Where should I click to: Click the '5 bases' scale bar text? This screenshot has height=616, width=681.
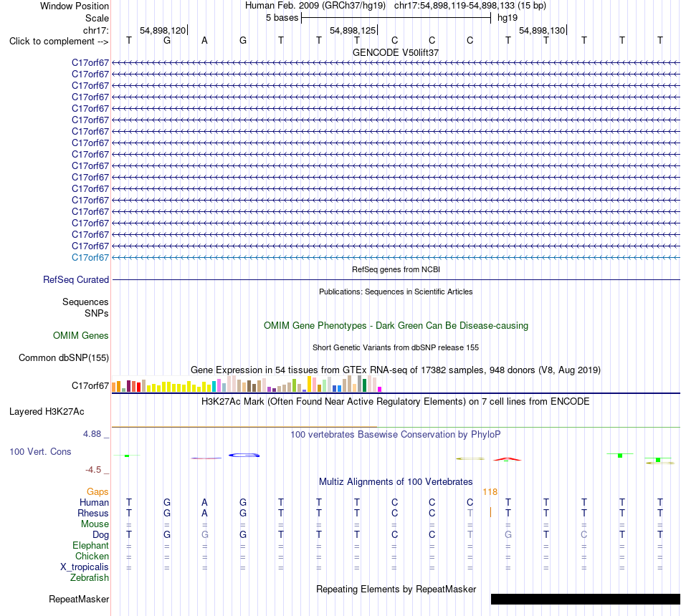point(282,18)
